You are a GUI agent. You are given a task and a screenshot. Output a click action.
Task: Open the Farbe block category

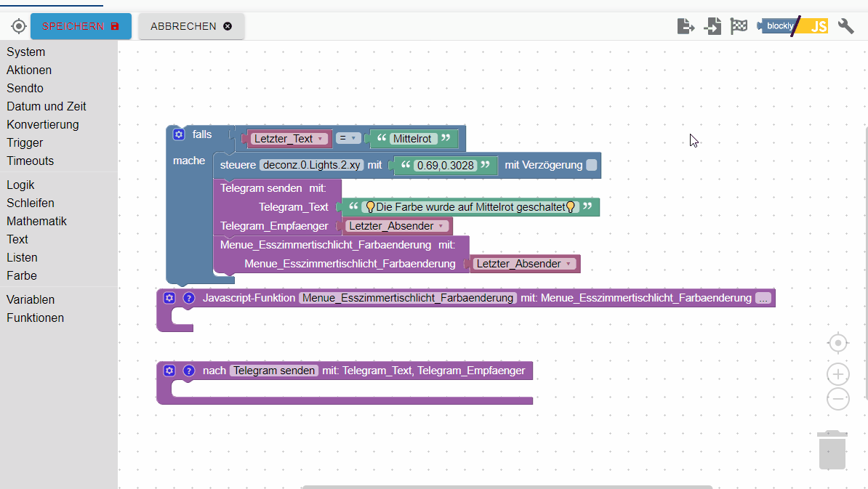[22, 275]
